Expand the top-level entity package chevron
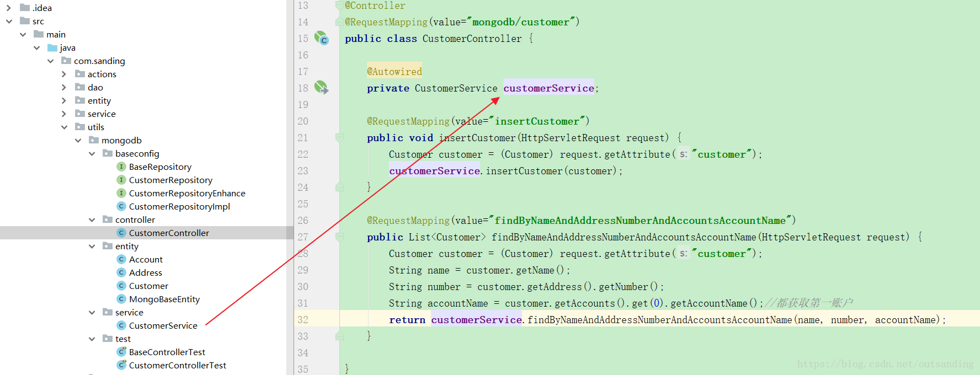The width and height of the screenshot is (980, 375). pyautogui.click(x=64, y=100)
